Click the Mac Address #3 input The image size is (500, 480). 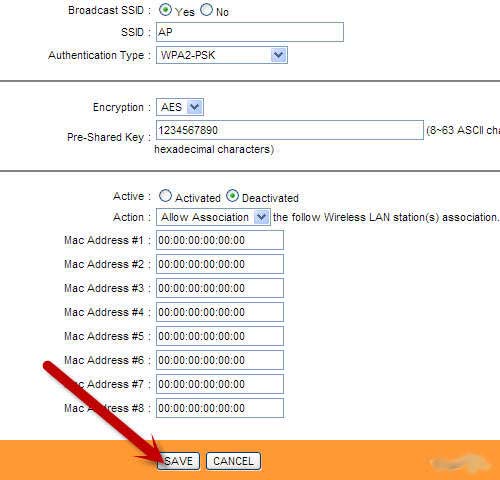pyautogui.click(x=220, y=288)
